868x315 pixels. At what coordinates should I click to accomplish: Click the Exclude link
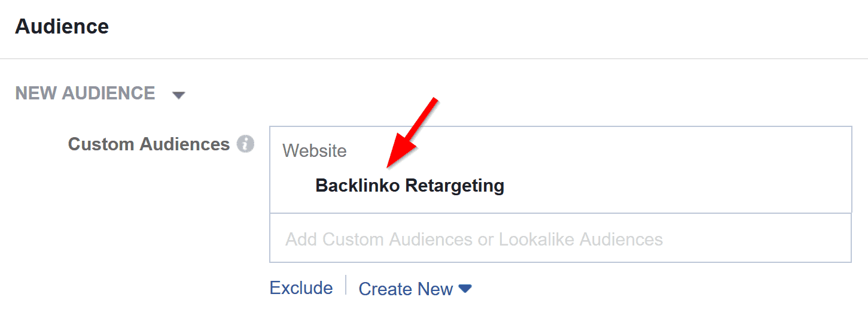301,288
